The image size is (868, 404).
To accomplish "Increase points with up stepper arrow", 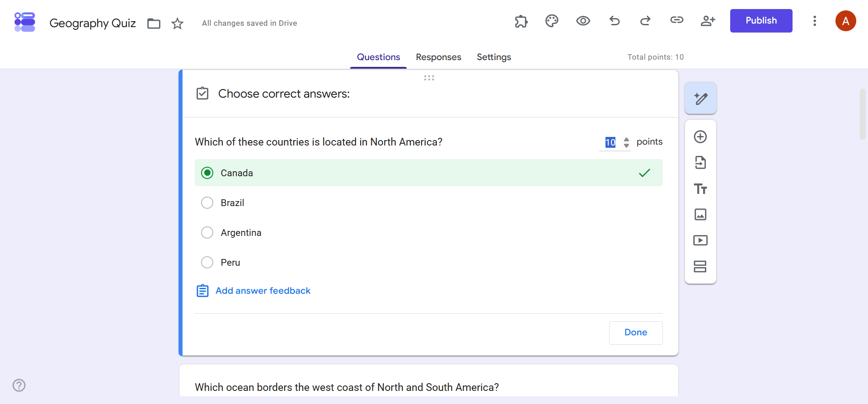I will click(626, 139).
